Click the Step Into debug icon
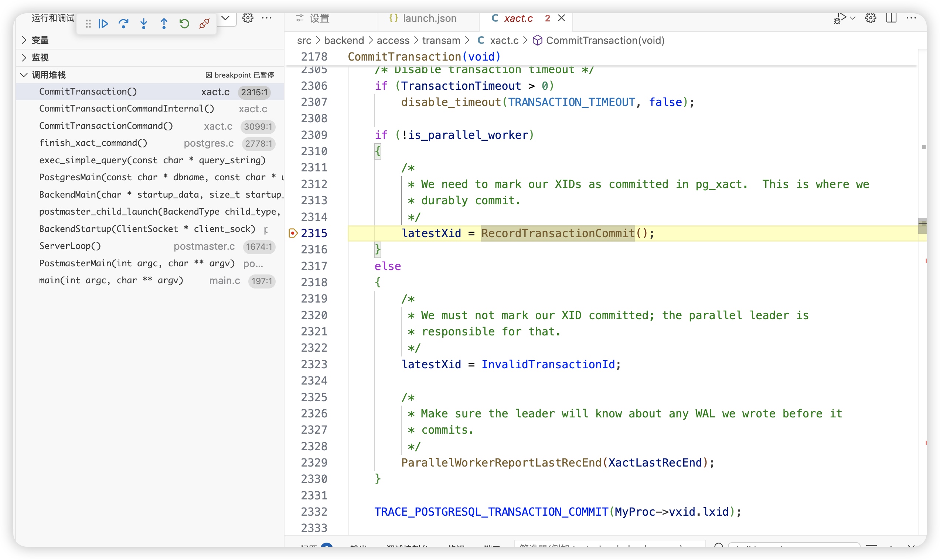The width and height of the screenshot is (940, 560). pos(144,24)
